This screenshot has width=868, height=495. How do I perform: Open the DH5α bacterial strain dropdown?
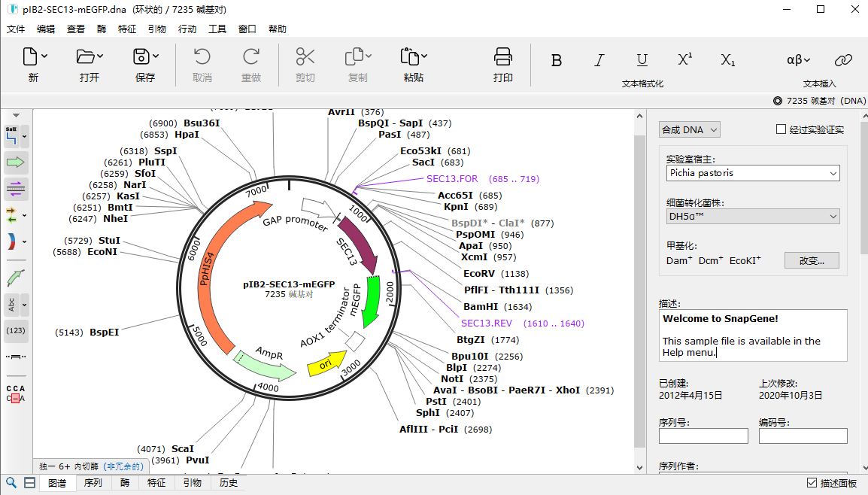(x=753, y=217)
